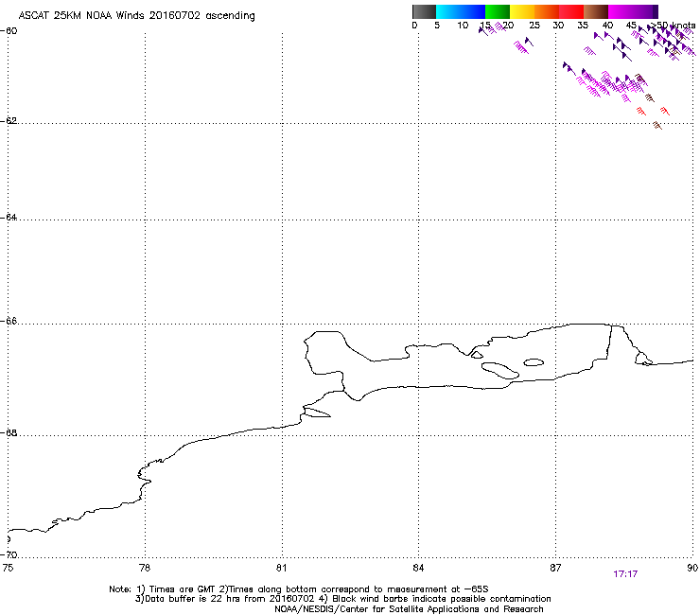Click the longitude label 81
Screen dimensions: 700x615
coord(281,568)
